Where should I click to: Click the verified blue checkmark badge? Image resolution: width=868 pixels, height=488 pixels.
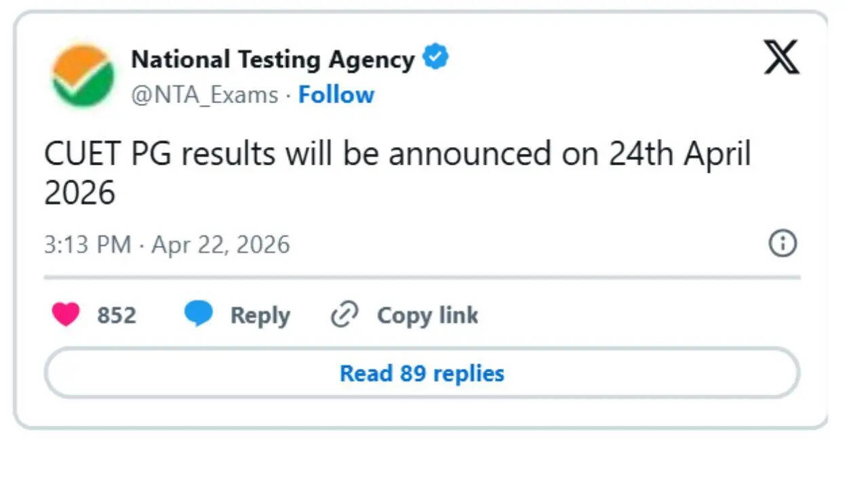tap(436, 57)
